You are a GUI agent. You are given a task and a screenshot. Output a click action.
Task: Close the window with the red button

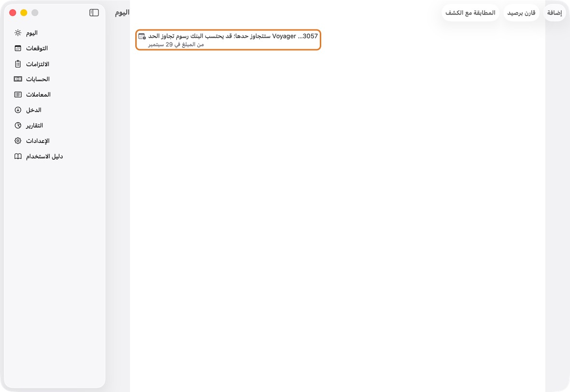(13, 13)
